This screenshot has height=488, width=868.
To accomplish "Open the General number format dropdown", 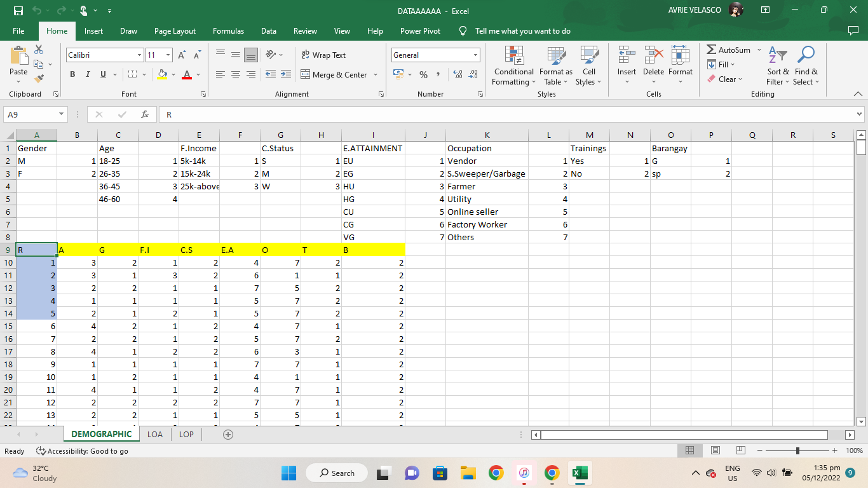I will point(475,55).
